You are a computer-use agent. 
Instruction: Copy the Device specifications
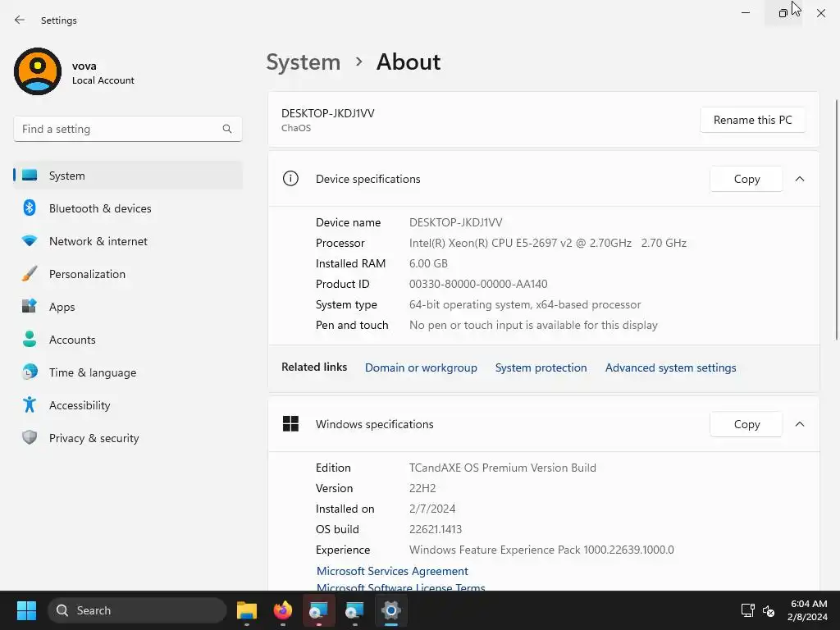[x=746, y=179]
